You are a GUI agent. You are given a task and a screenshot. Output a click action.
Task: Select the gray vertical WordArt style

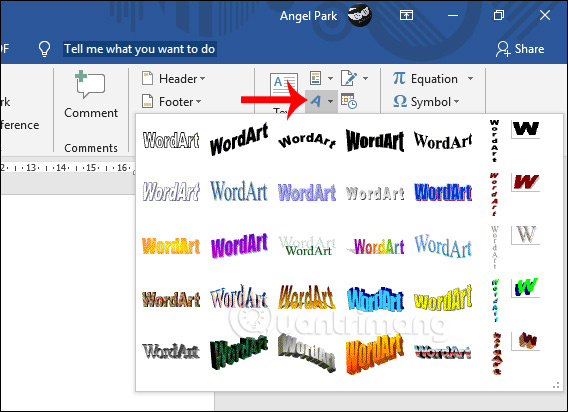coord(494,247)
